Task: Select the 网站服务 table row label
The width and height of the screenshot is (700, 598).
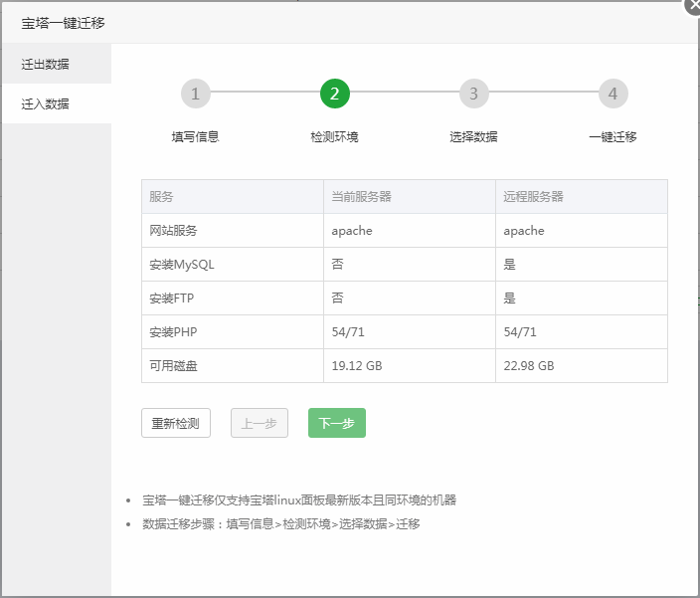Action: pyautogui.click(x=174, y=231)
